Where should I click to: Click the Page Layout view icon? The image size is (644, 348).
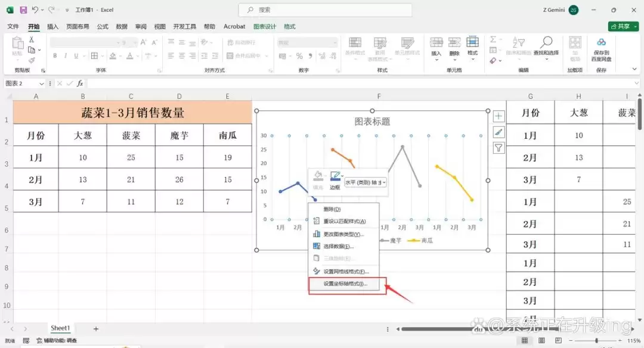(x=541, y=341)
